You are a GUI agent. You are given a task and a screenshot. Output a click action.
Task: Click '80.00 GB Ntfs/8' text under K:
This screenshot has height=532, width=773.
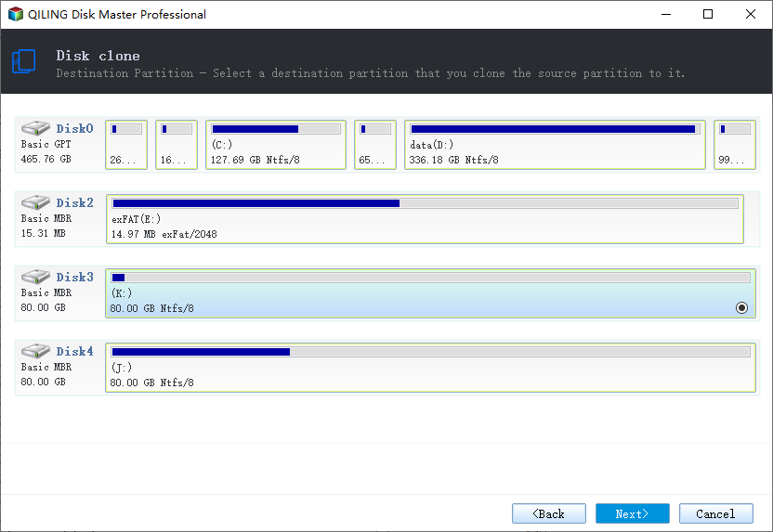[x=151, y=308]
